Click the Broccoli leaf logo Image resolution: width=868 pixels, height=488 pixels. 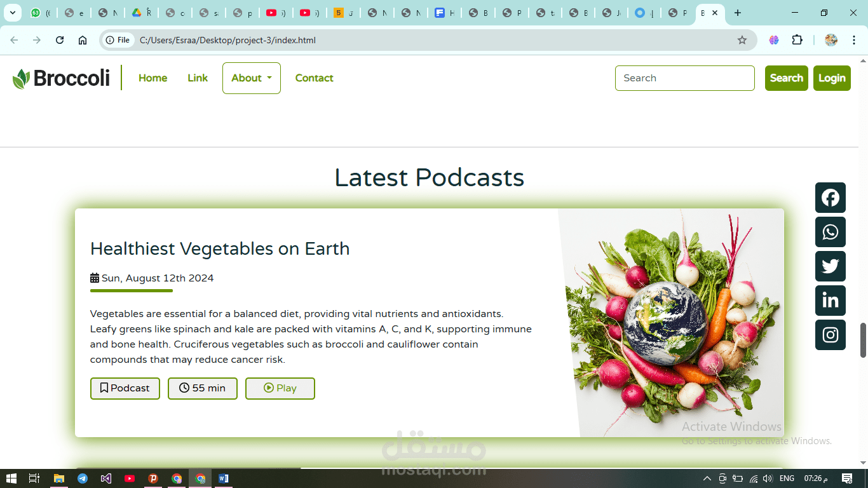(x=21, y=78)
